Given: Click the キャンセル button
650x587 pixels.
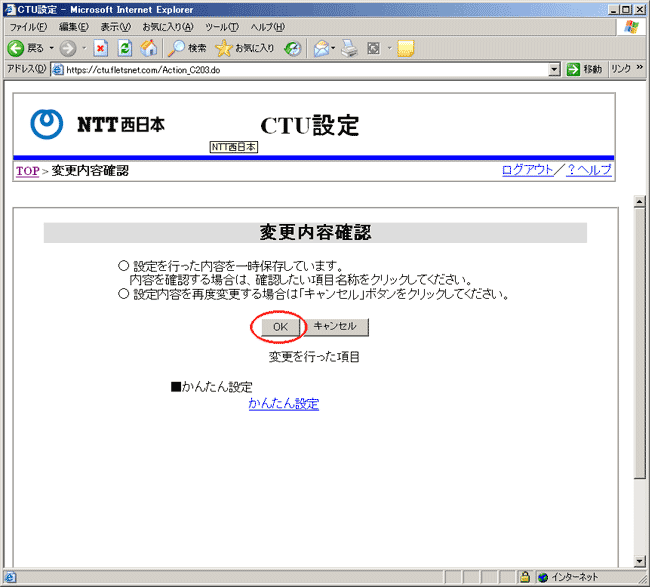Looking at the screenshot, I should coord(335,327).
